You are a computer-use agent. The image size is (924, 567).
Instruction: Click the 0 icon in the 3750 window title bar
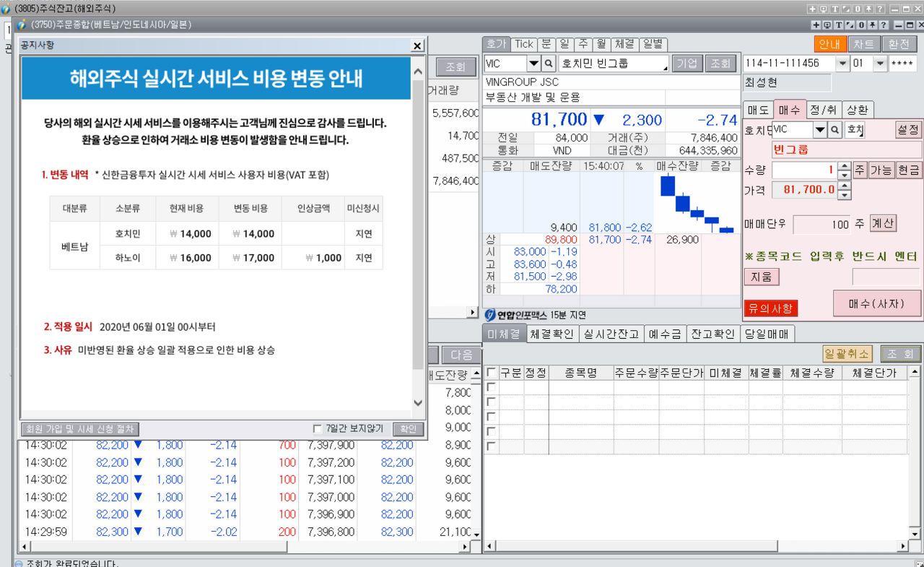coord(861,25)
